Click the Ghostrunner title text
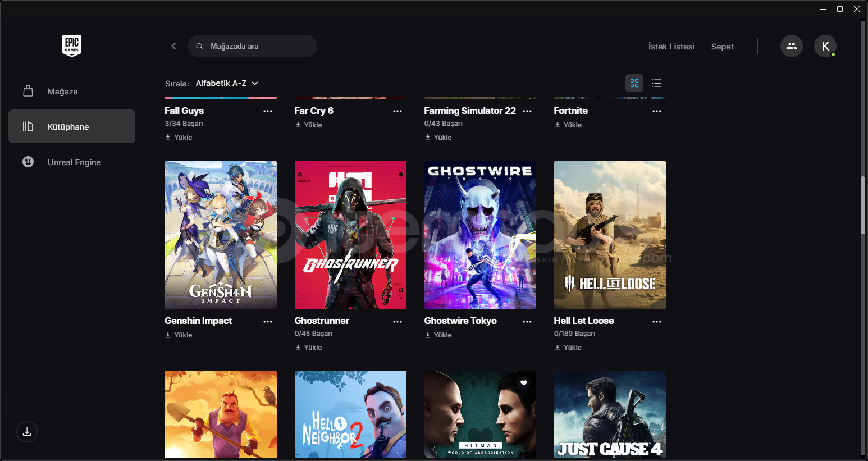Viewport: 868px width, 461px height. [x=322, y=321]
